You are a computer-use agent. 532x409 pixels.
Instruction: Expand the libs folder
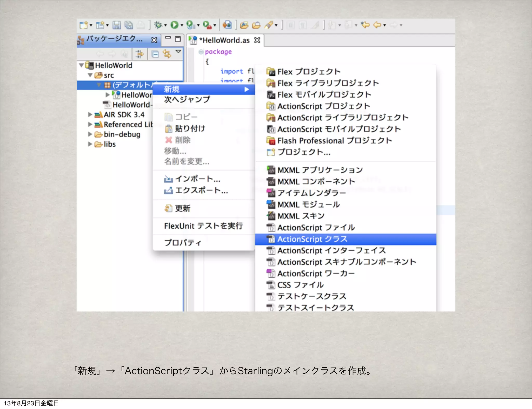[90, 144]
